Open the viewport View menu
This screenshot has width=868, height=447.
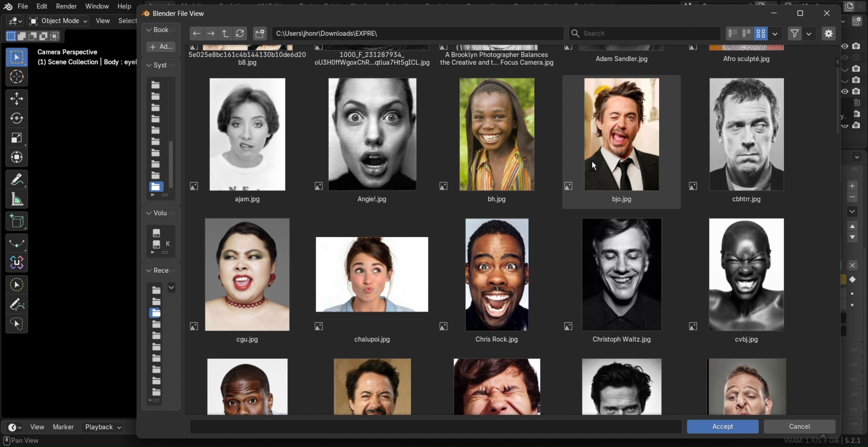[x=103, y=21]
